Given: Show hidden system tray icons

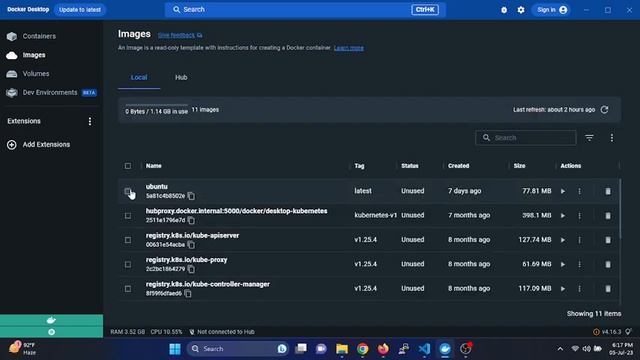Looking at the screenshot, I should pyautogui.click(x=560, y=349).
